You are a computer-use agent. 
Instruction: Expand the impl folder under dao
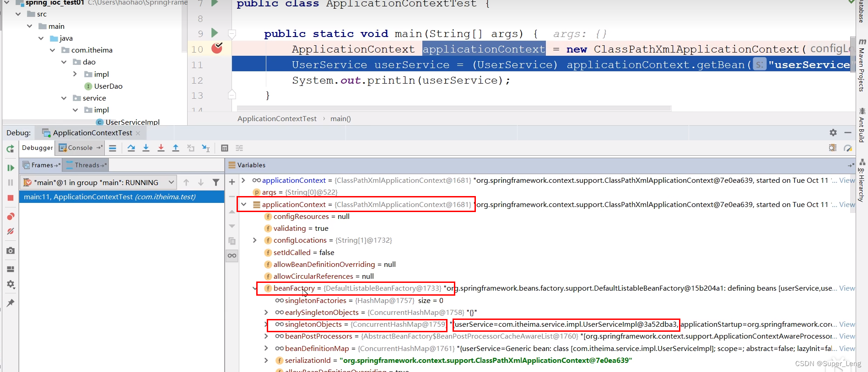tap(75, 74)
